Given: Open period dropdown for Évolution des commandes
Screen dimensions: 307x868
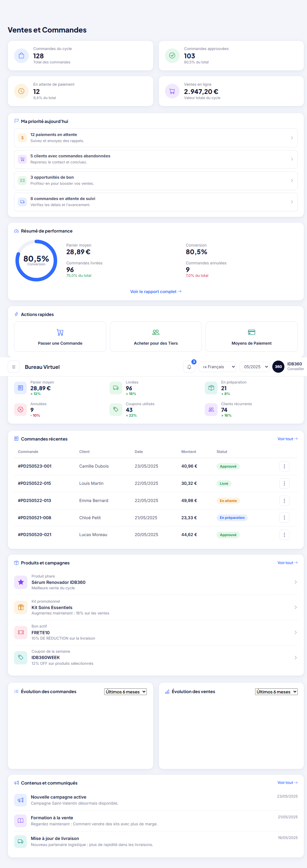Looking at the screenshot, I should click(x=125, y=692).
